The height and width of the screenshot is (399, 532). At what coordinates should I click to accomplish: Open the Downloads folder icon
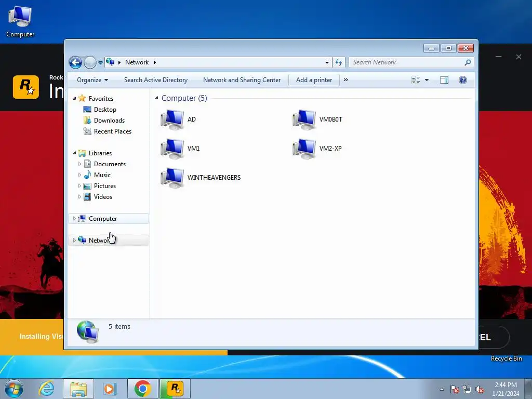click(87, 120)
